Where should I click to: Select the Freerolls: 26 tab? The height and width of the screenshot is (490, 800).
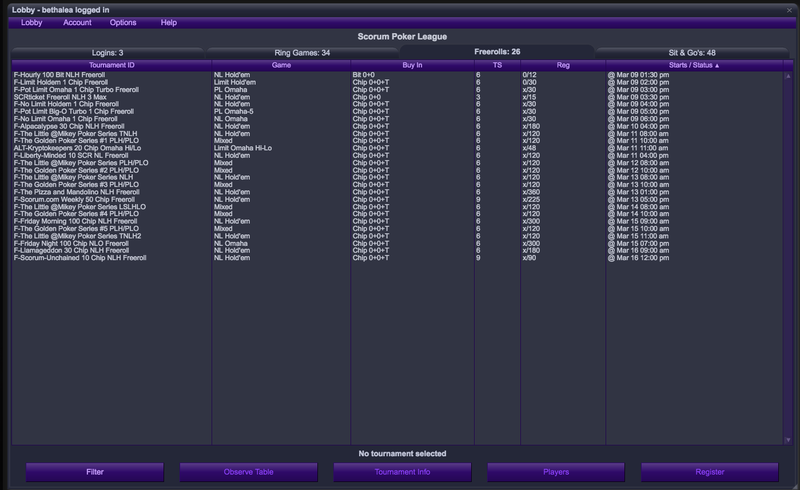point(497,52)
